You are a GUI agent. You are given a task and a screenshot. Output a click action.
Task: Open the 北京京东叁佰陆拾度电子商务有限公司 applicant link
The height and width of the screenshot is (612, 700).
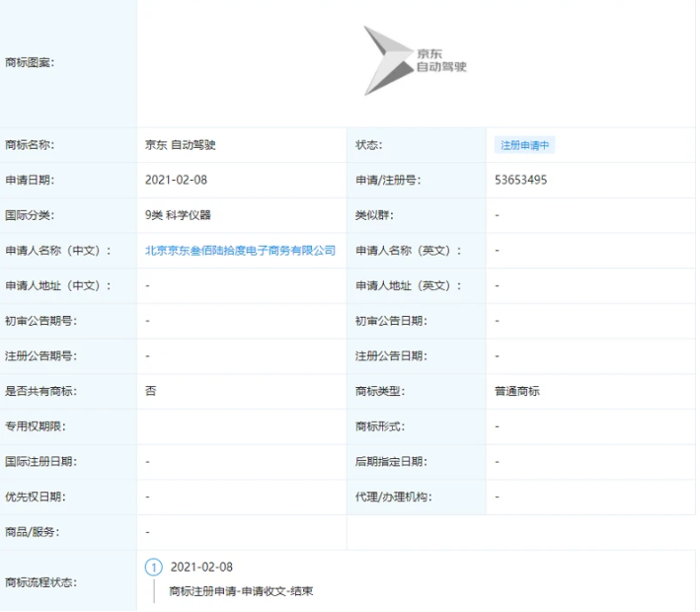click(x=240, y=251)
